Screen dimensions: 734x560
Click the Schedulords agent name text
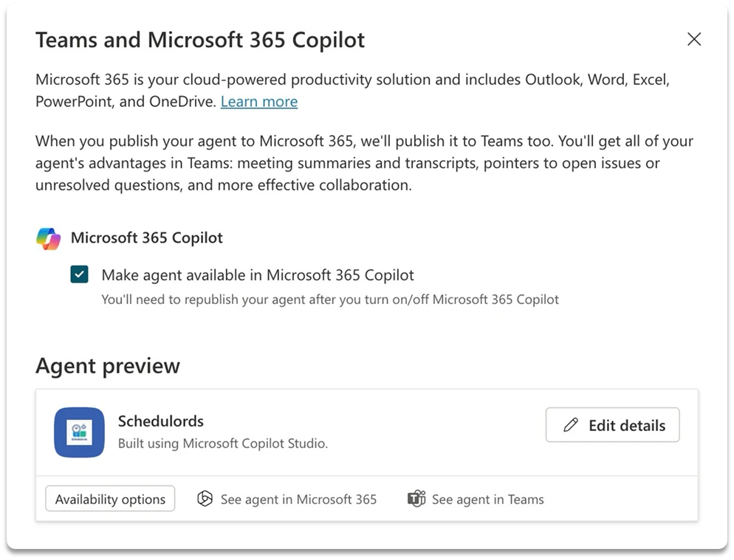pyautogui.click(x=160, y=421)
